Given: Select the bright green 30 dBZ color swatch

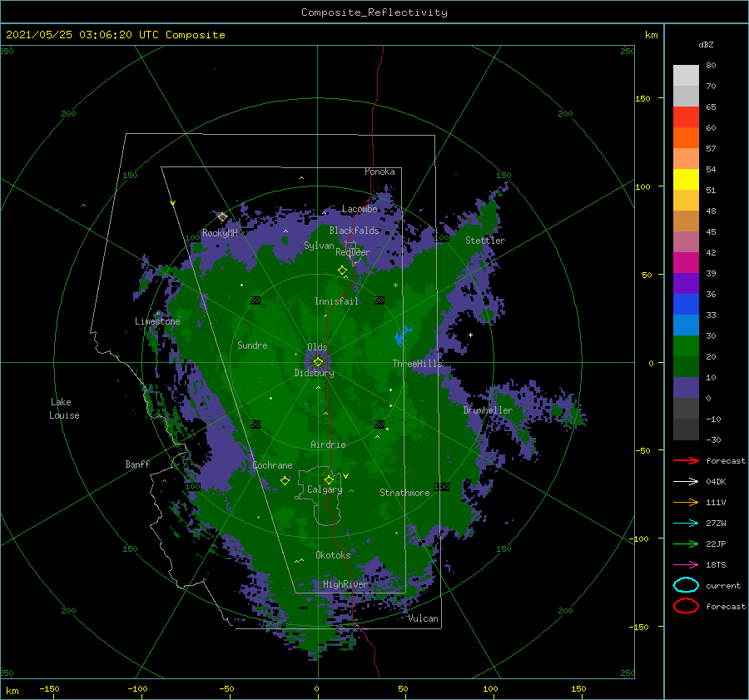Looking at the screenshot, I should click(686, 346).
